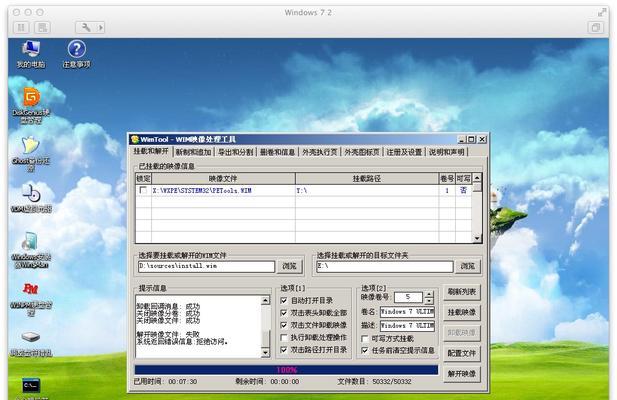
Task: Tick the lock checkbox for PETools.WIM row
Action: tap(143, 190)
